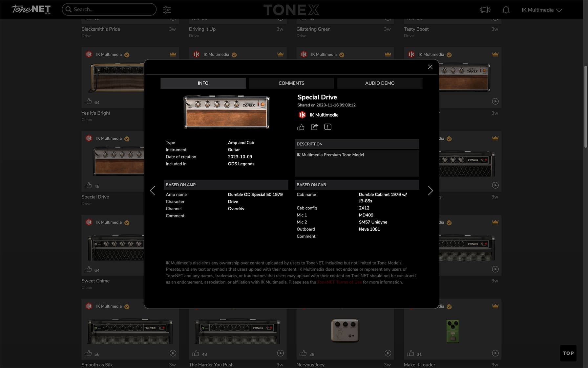The image size is (588, 368).
Task: Expand the IK Multimedia account dropdown
Action: point(542,10)
